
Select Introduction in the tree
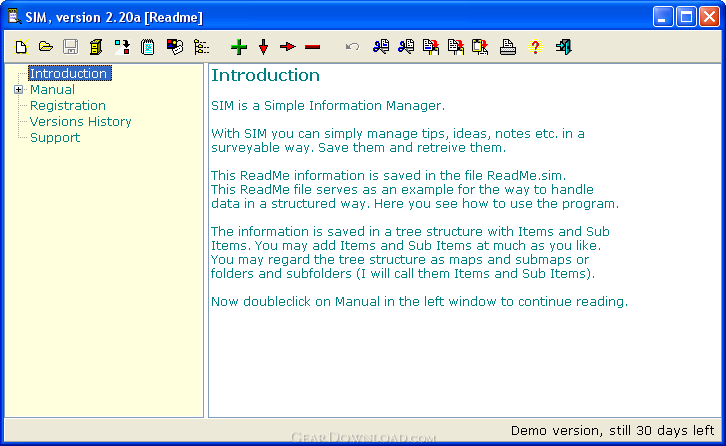click(69, 73)
